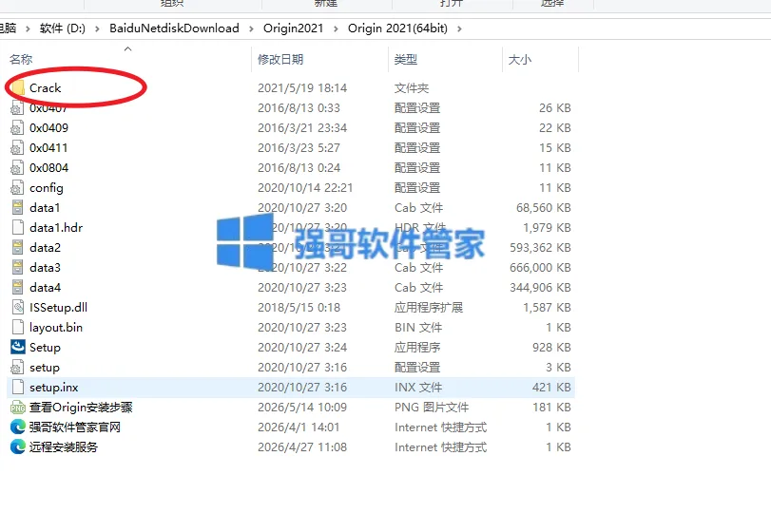
Task: Select file name data2
Action: 45,248
